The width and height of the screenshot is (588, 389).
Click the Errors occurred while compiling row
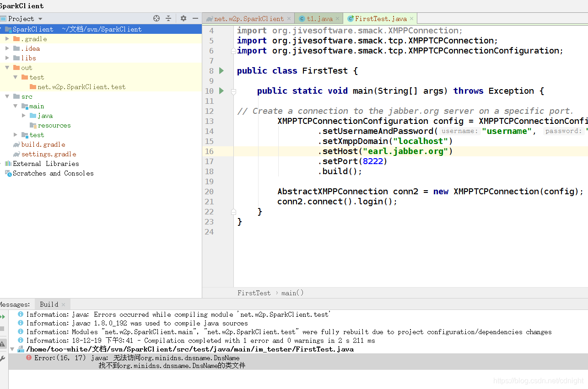coord(178,314)
